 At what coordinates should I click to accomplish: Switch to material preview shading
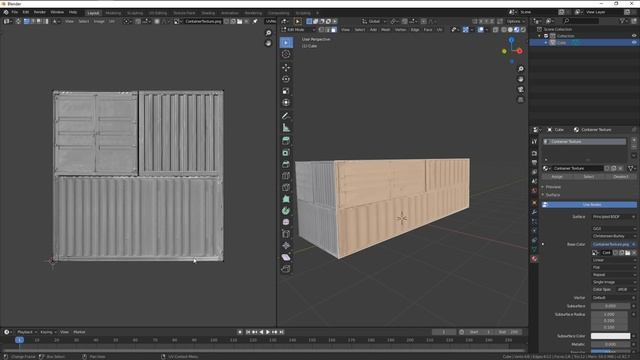pos(516,30)
